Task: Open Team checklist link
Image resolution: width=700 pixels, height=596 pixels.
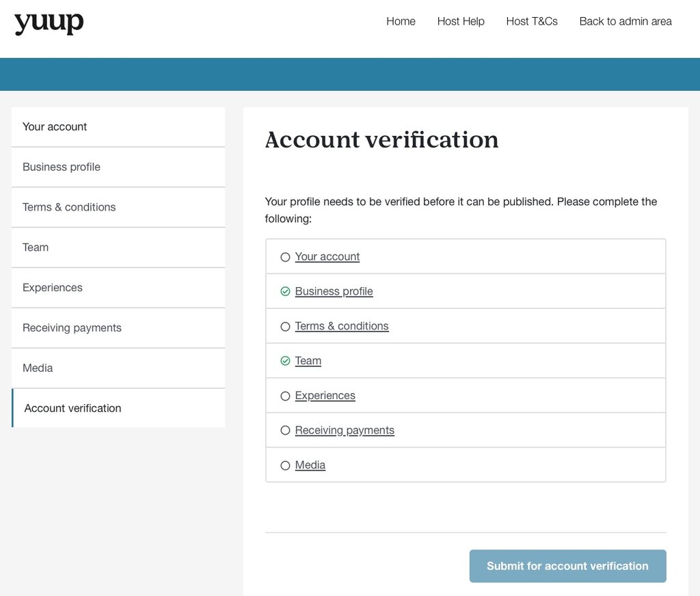Action: (x=308, y=361)
